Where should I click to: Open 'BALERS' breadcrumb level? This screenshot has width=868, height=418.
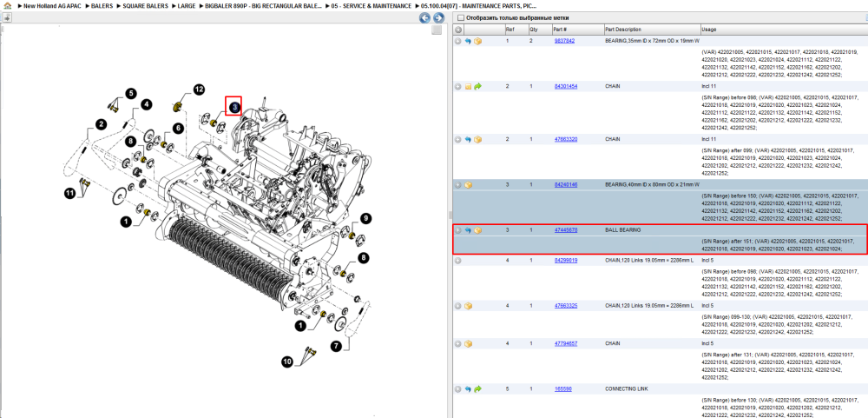click(x=102, y=5)
